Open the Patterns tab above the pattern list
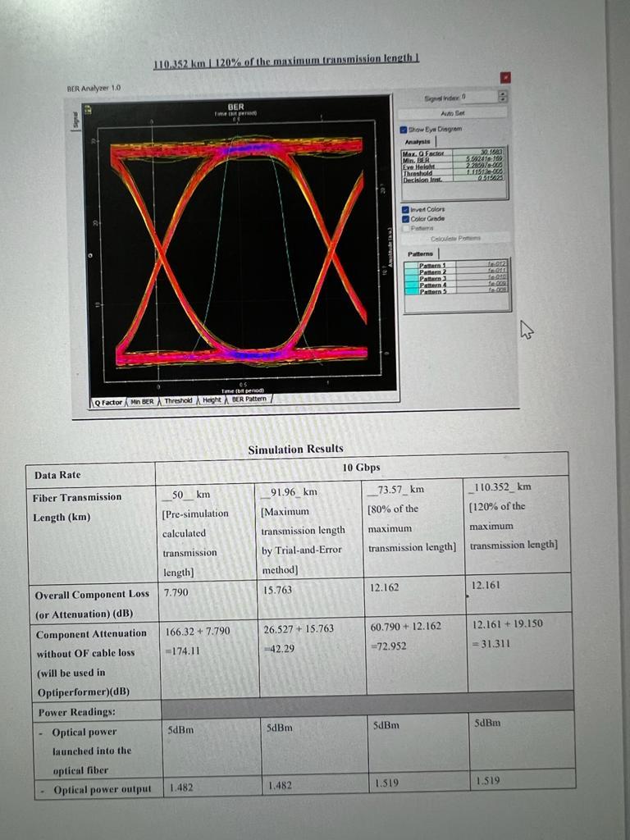This screenshot has height=840, width=630. pos(421,253)
